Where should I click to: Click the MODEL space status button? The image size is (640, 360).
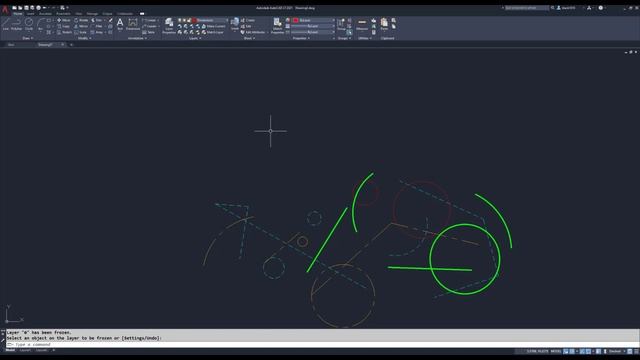point(556,351)
